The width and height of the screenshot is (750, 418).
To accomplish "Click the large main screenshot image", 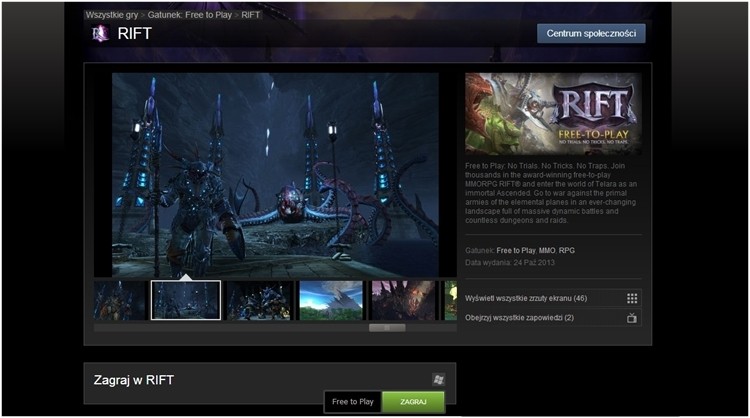I will tap(276, 175).
